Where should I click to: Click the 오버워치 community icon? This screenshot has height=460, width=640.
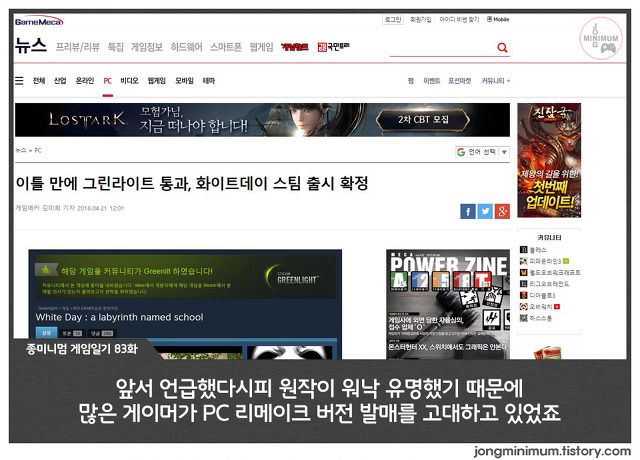(524, 307)
